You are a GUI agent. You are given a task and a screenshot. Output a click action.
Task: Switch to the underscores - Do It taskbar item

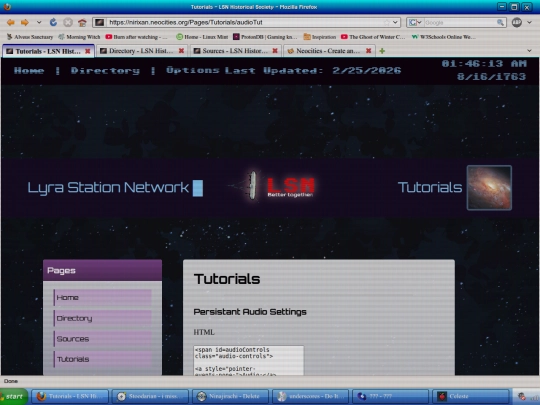pyautogui.click(x=310, y=396)
